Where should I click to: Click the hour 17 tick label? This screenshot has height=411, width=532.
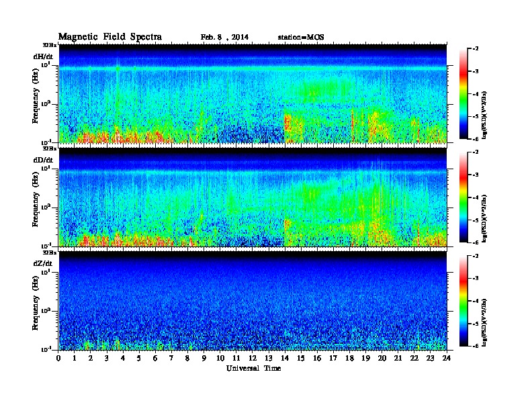[334, 358]
